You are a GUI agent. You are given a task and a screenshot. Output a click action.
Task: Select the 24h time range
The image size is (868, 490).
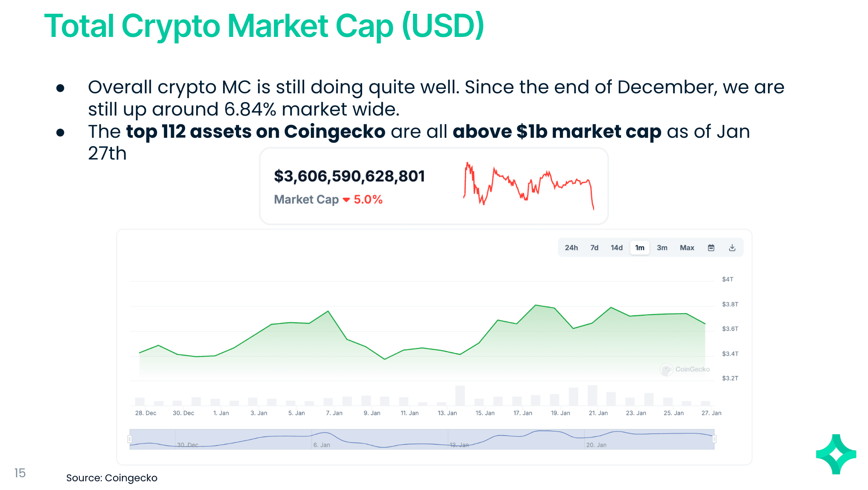(571, 248)
